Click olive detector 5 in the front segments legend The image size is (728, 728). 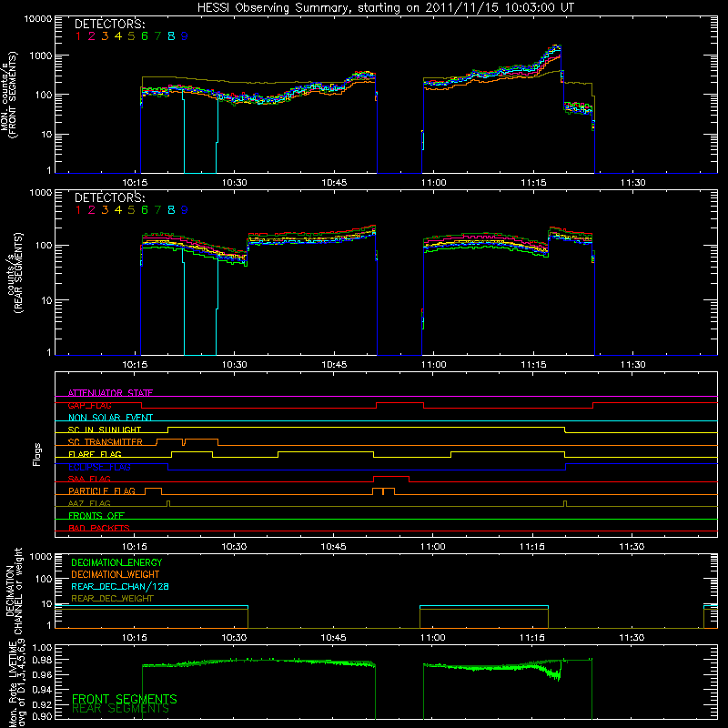click(131, 36)
